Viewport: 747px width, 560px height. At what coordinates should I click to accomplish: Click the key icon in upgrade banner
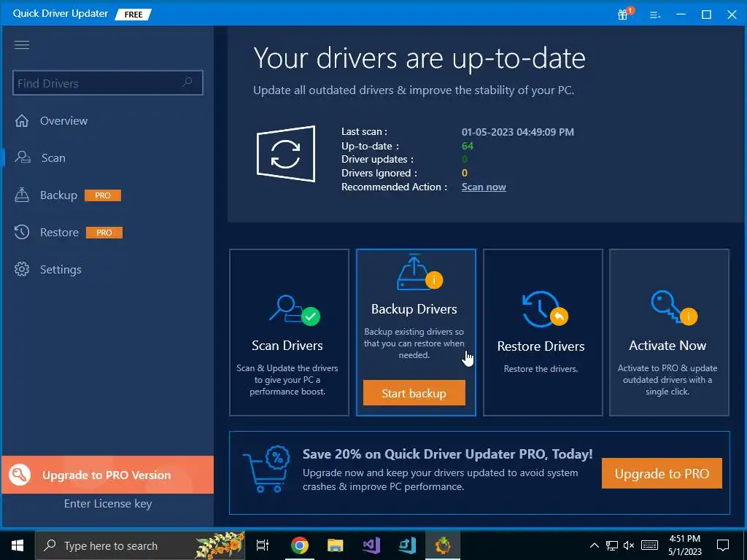click(x=20, y=475)
